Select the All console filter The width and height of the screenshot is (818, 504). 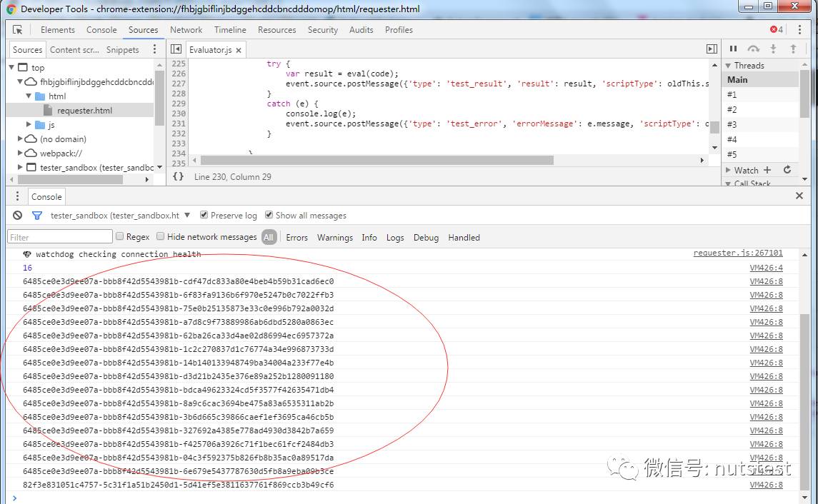click(268, 237)
